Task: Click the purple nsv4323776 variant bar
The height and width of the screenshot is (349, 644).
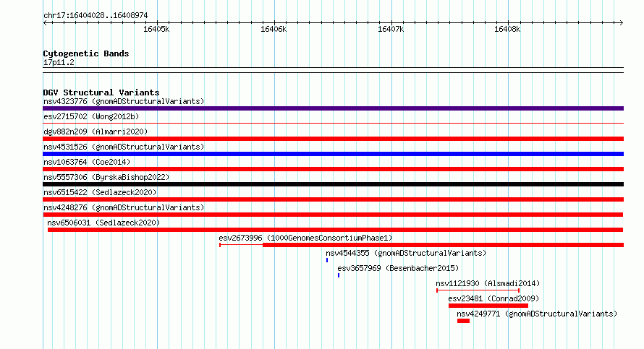Action: [333, 108]
